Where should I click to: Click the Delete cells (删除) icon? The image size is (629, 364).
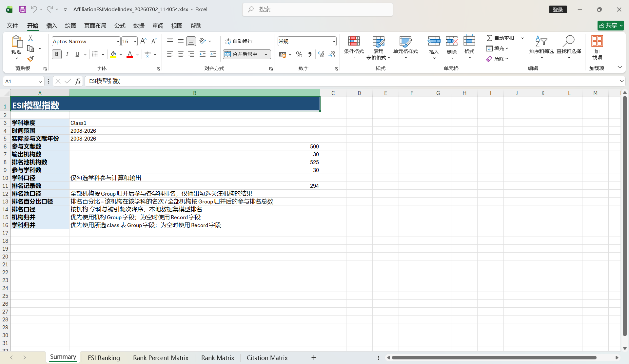coord(452,41)
